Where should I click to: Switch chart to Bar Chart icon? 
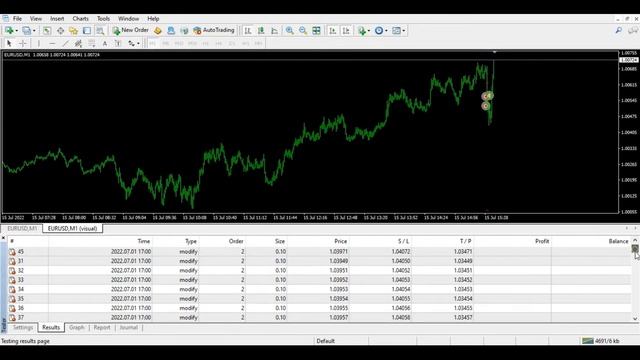coord(248,31)
